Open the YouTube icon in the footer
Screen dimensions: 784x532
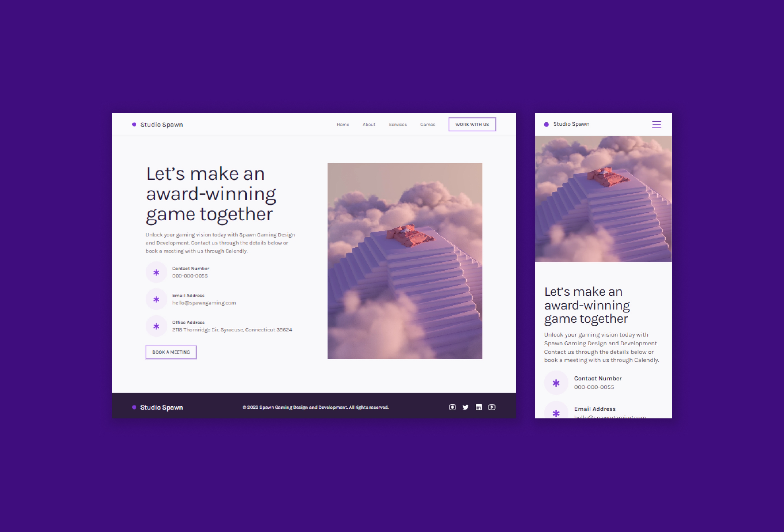tap(492, 407)
